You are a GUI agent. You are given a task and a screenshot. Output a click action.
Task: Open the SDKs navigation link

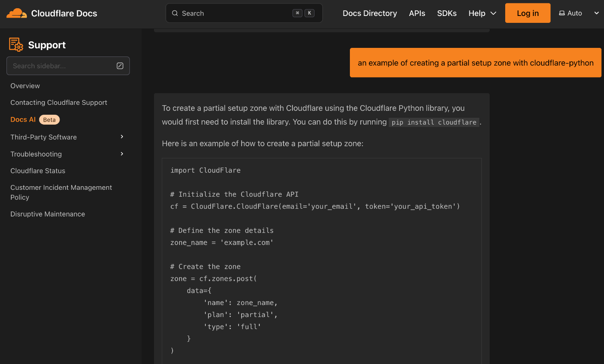point(447,13)
